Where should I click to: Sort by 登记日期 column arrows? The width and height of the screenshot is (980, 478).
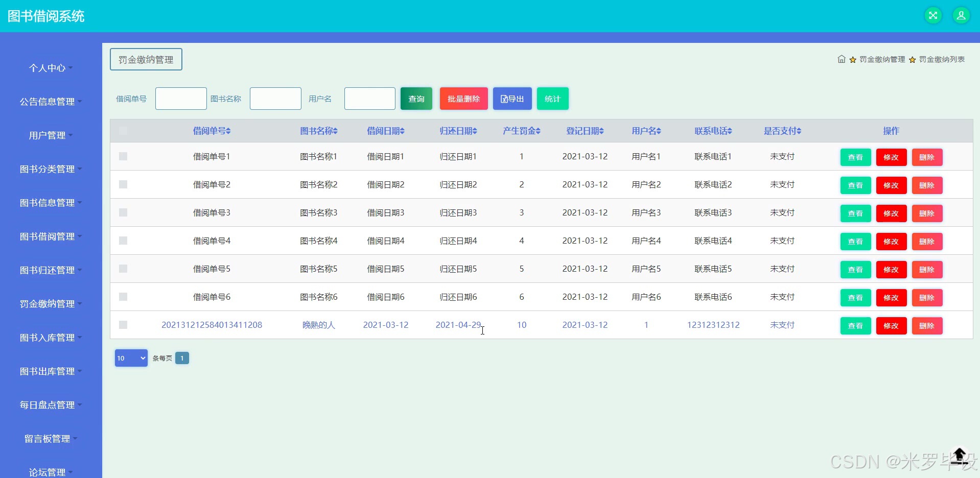pyautogui.click(x=601, y=131)
